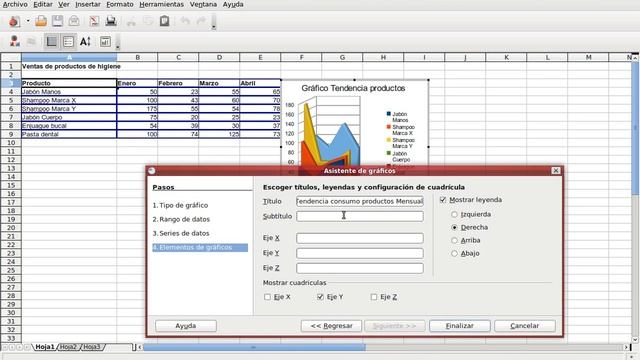
Task: Click the Print printer icon
Action: click(111, 21)
